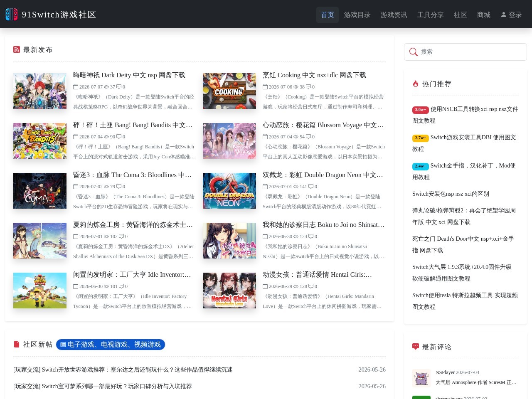Click Double Dragon Neon view count 141
This screenshot has width=532, height=399.
tap(303, 187)
